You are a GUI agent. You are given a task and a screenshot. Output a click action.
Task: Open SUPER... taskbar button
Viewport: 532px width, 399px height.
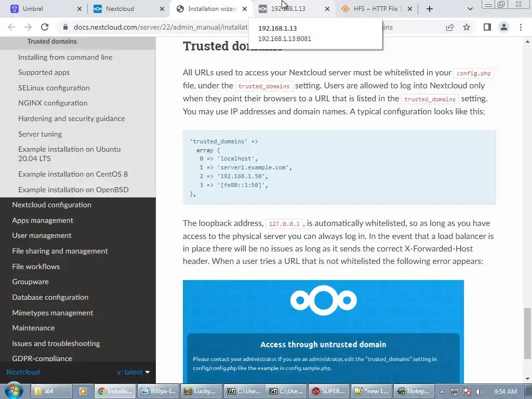329,391
